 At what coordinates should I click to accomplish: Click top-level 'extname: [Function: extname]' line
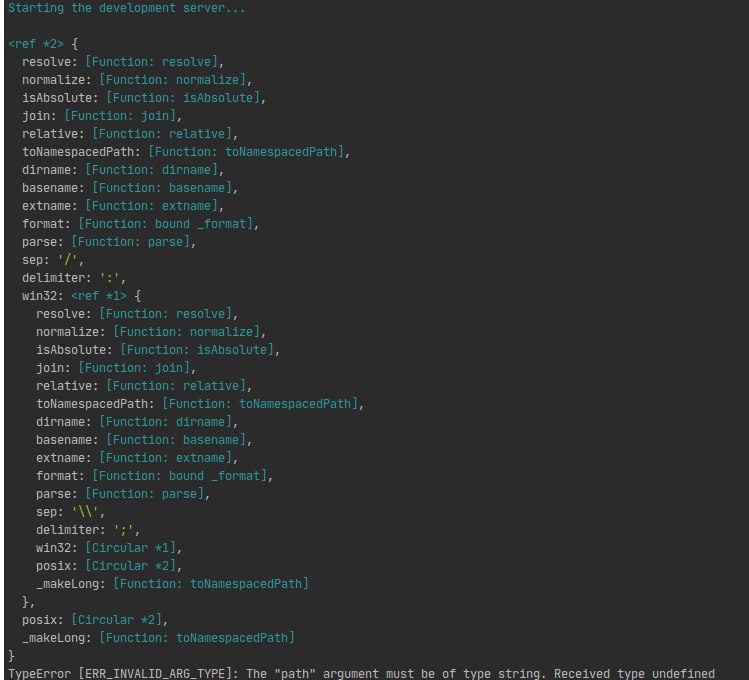[x=123, y=206]
